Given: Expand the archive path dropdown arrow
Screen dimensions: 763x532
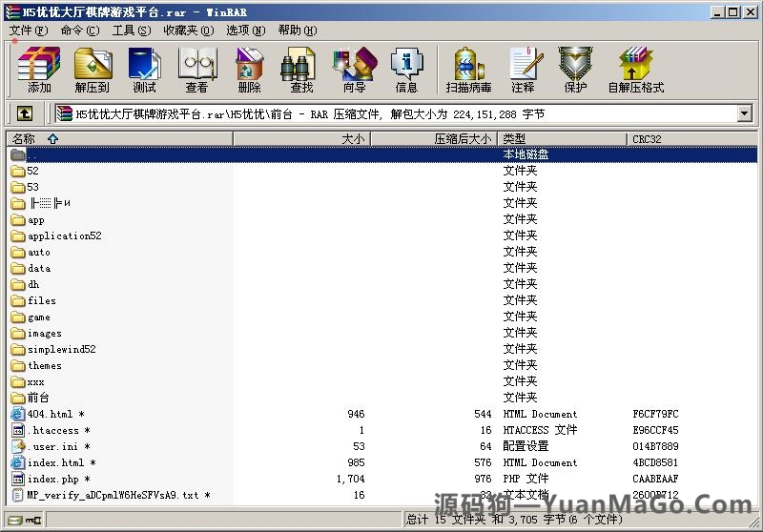Looking at the screenshot, I should point(744,114).
